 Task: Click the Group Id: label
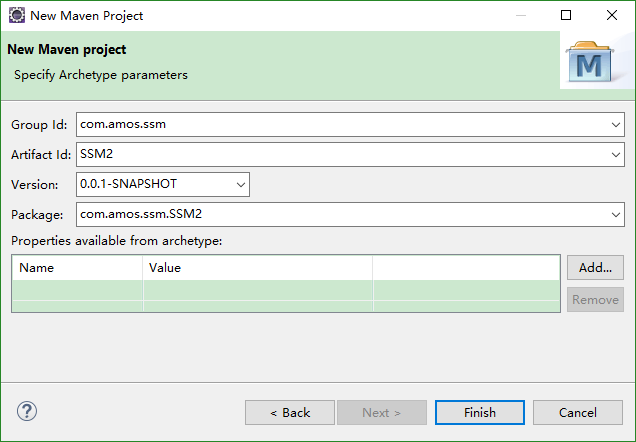point(39,124)
